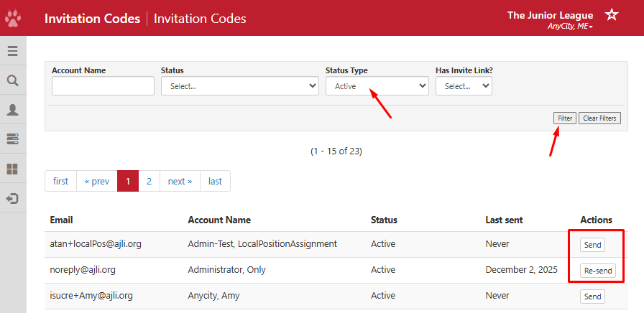Select email isucre+Amy@ajli.org
644x313 pixels.
tap(91, 296)
